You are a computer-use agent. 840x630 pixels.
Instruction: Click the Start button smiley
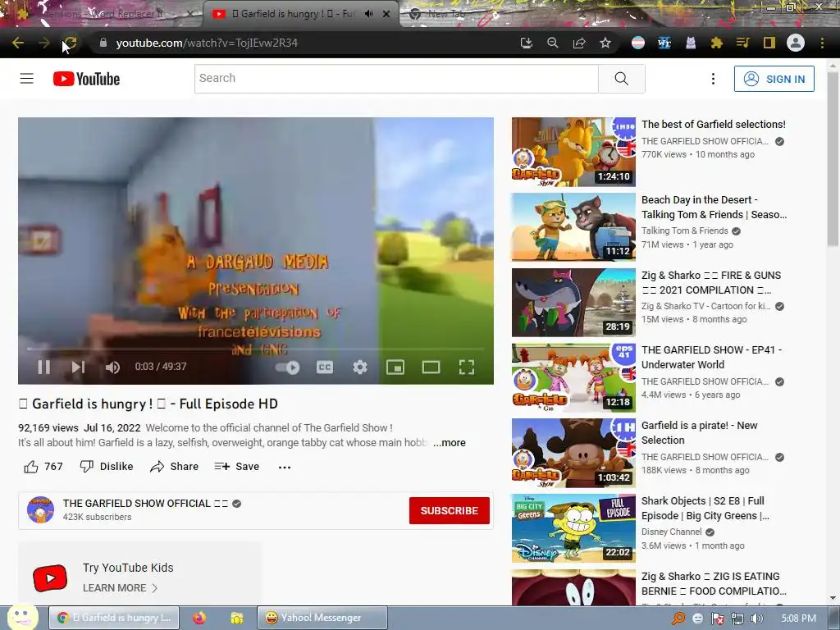tap(21, 617)
